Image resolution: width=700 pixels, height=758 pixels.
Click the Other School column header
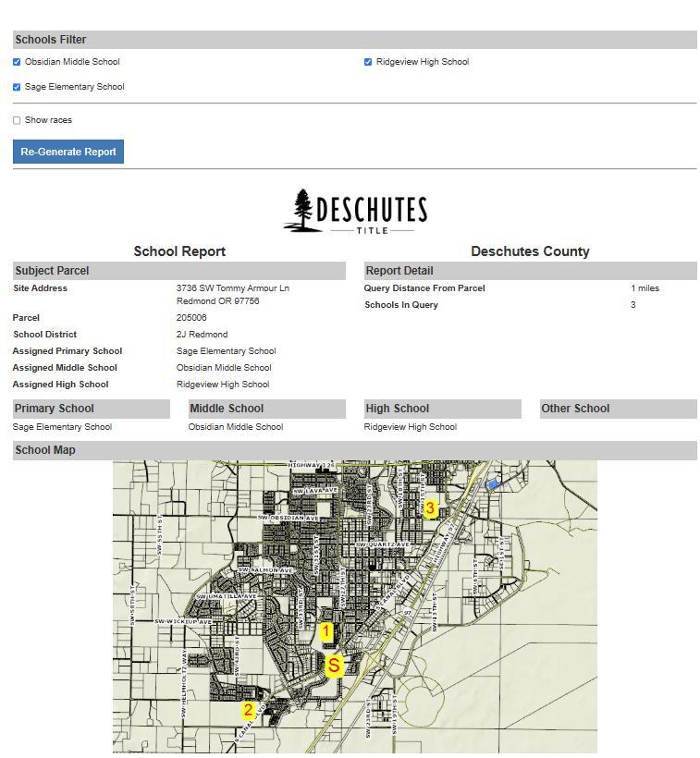[619, 409]
